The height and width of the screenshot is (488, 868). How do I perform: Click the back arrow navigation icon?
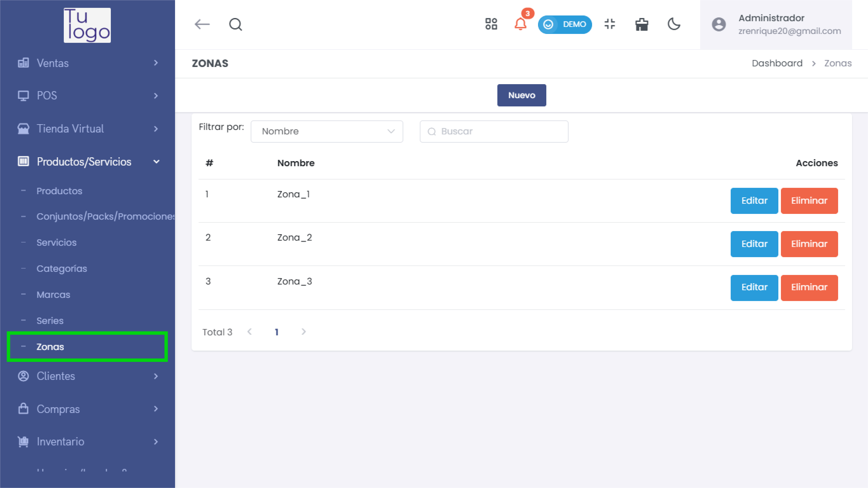coord(202,24)
